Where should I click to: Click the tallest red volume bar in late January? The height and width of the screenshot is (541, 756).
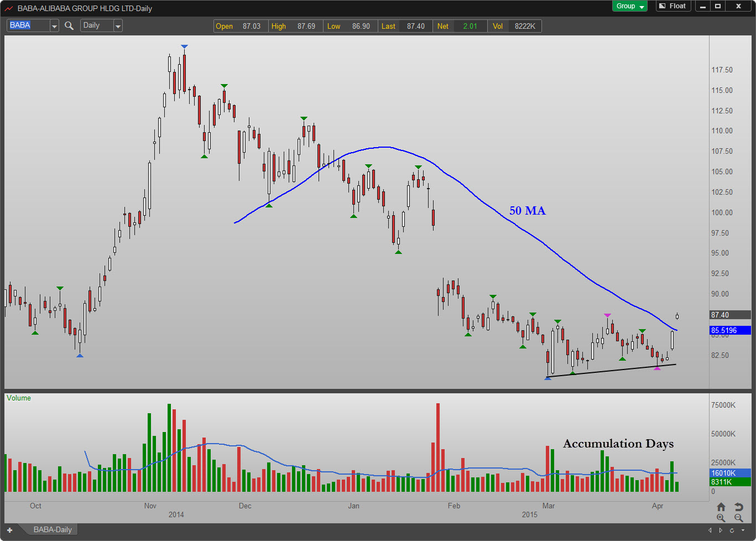[438, 448]
